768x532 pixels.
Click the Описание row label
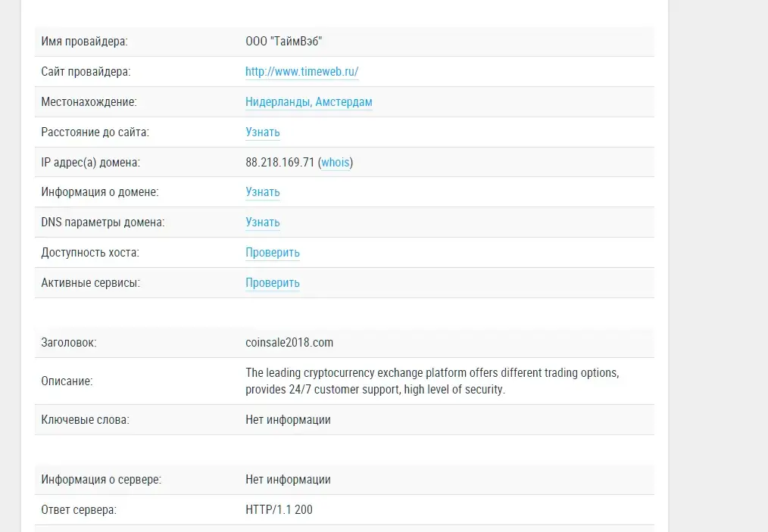(x=67, y=381)
